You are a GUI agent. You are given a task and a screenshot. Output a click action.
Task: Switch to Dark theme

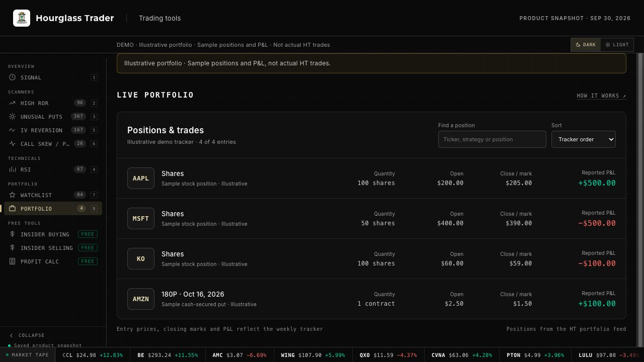(x=586, y=45)
